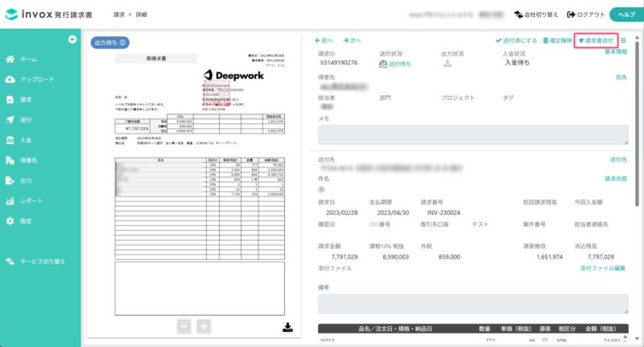
Task: Click the 設定 gear icon in the sidebar
Action: click(10, 221)
